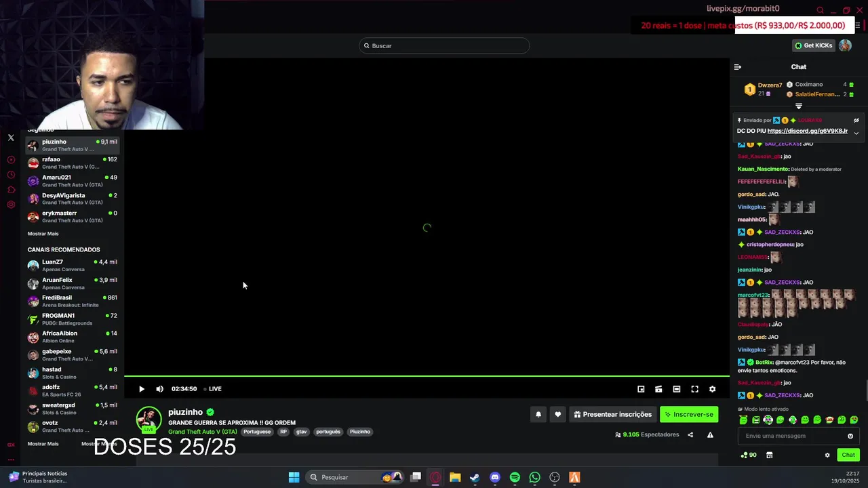
Task: Open Spotify from the taskbar
Action: click(x=515, y=477)
